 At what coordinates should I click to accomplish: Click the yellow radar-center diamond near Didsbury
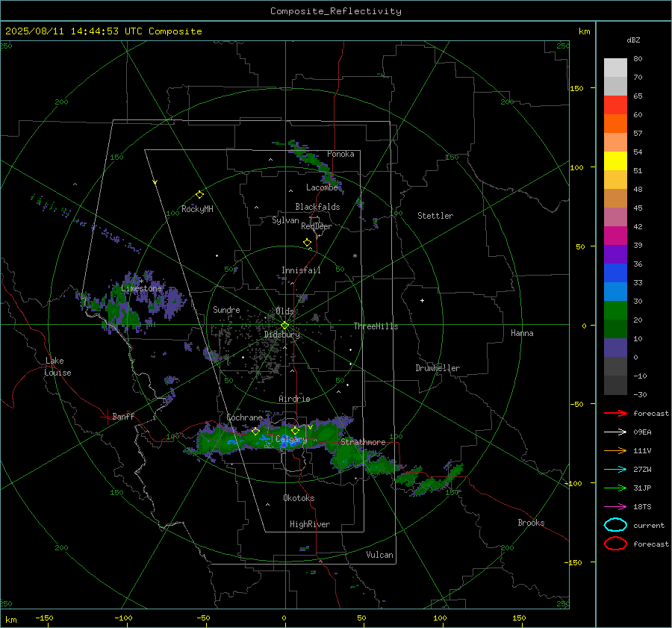[x=284, y=326]
